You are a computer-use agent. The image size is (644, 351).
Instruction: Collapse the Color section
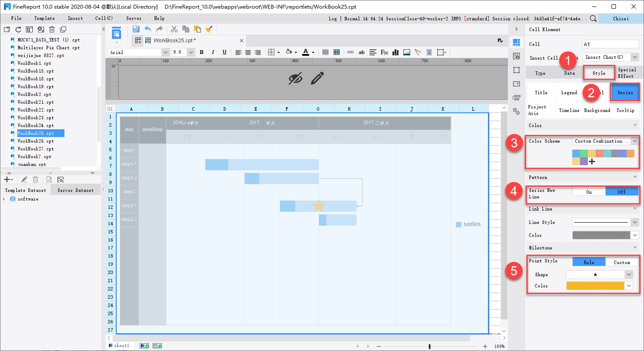point(634,125)
